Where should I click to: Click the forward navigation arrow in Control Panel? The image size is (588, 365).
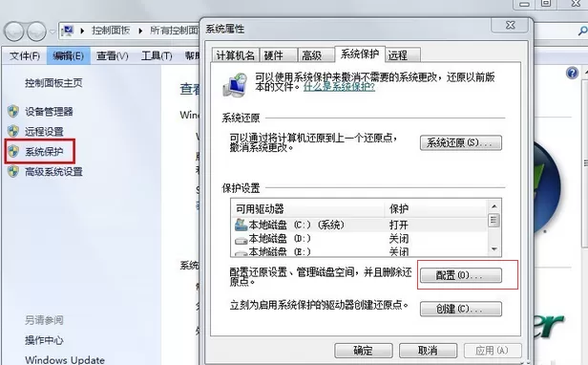click(x=36, y=32)
